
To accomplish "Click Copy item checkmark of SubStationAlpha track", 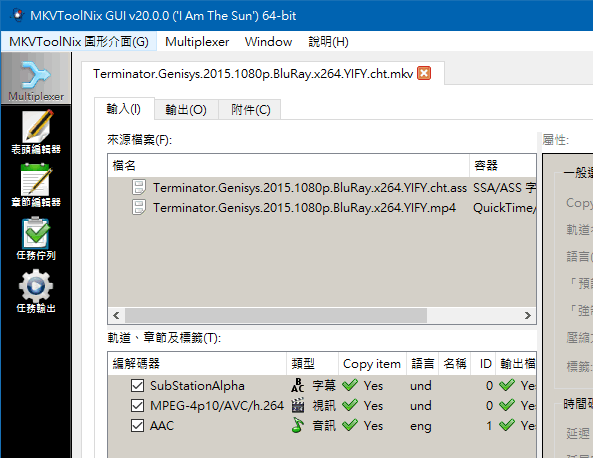I will click(x=350, y=385).
